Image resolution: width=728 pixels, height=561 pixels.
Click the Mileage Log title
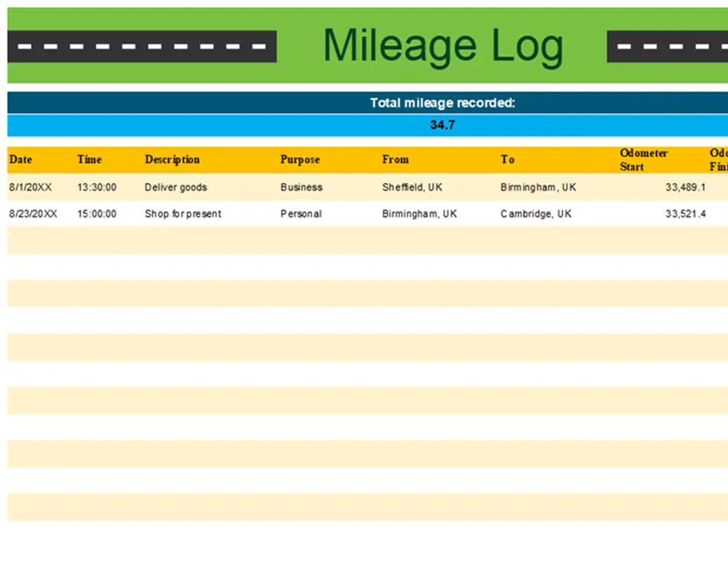coord(443,46)
